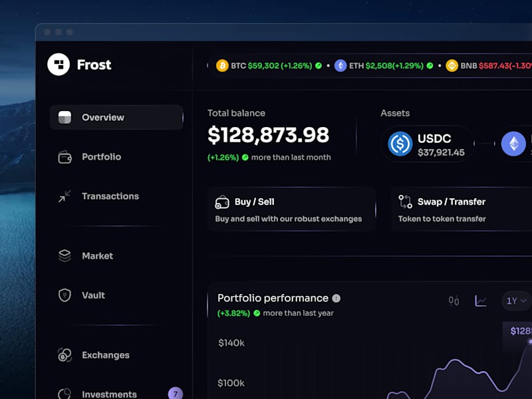
Task: Click the Investments badge showing 7
Action: (176, 394)
